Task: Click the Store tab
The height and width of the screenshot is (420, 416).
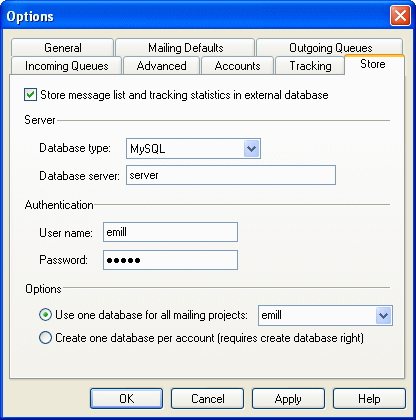Action: pyautogui.click(x=373, y=64)
